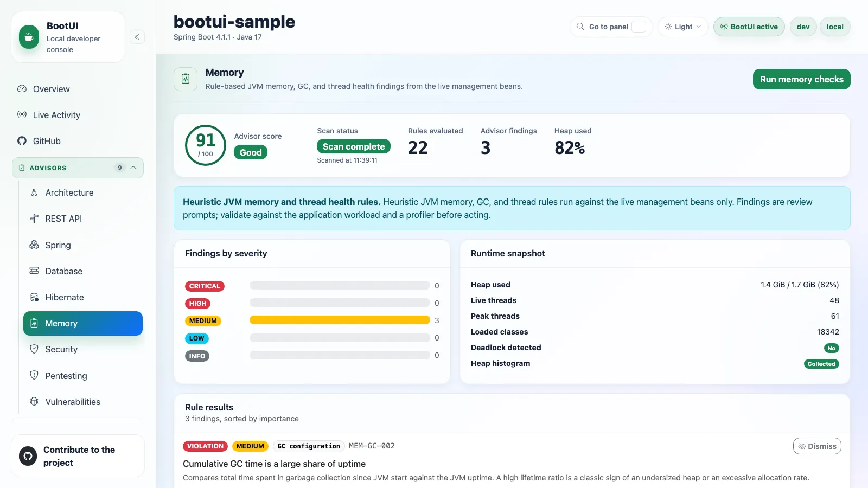
Task: Click the Good score badge
Action: click(251, 152)
